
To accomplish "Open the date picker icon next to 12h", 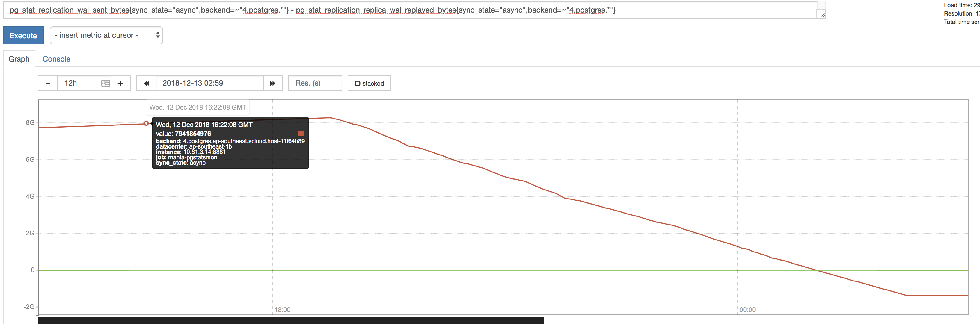I will 105,83.
